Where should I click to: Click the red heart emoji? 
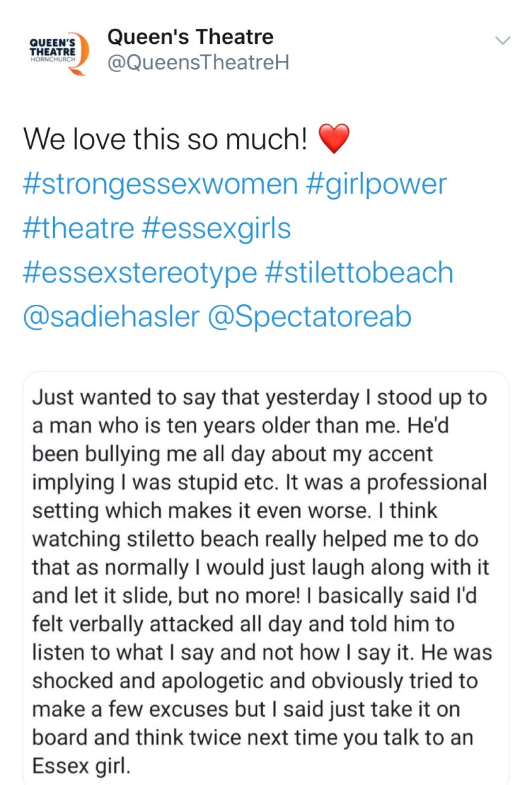coord(334,139)
